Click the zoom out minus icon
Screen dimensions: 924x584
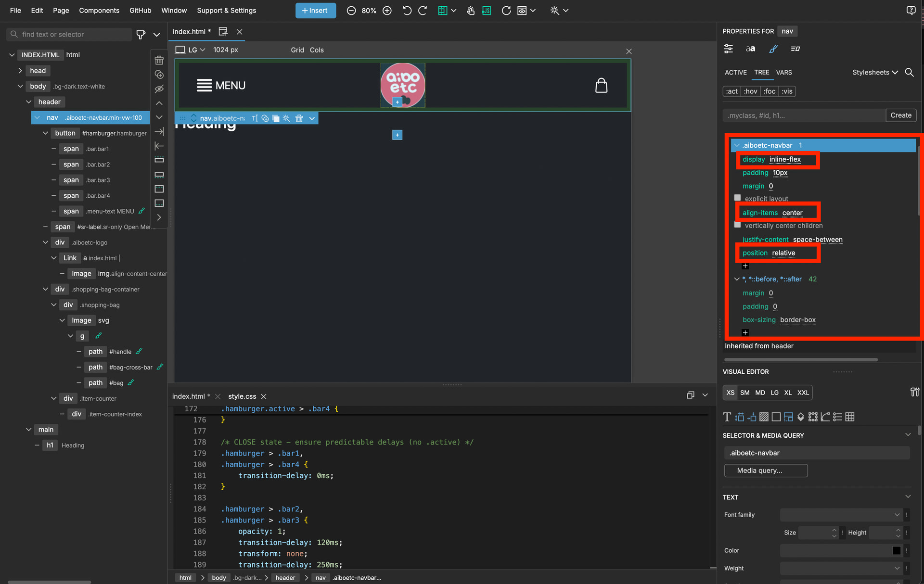(351, 11)
